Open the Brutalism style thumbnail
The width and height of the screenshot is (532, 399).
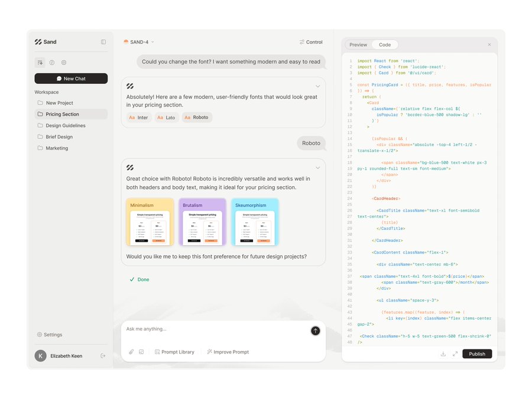203,222
